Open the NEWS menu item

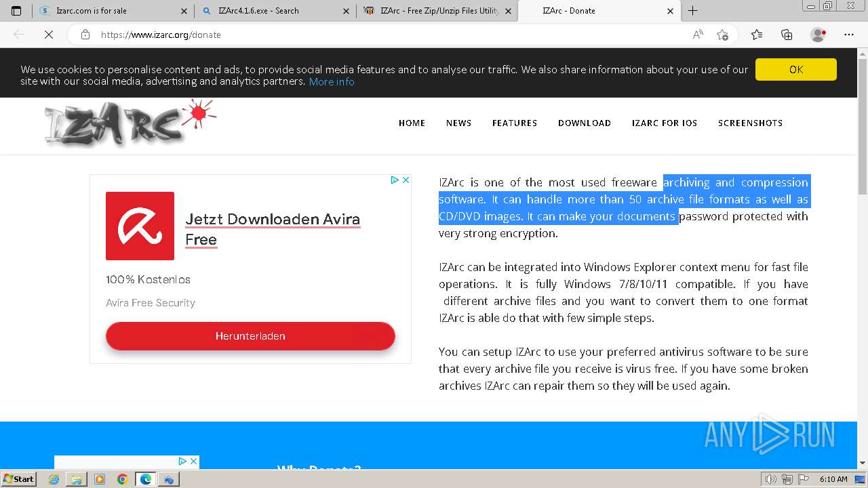click(458, 123)
